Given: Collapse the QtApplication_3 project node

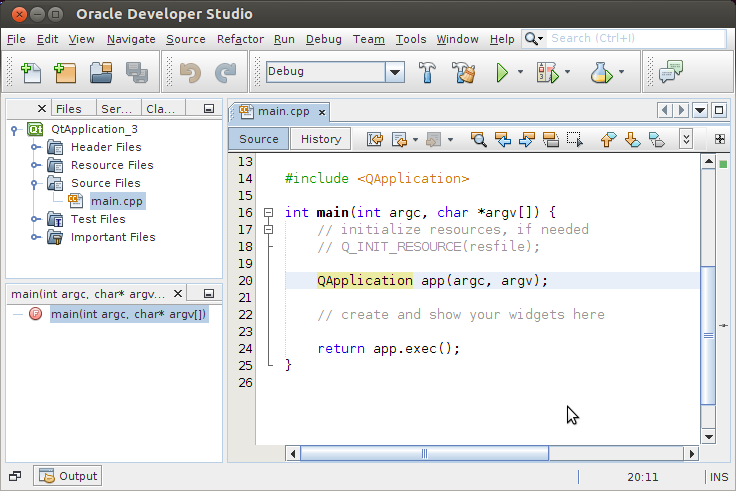Looking at the screenshot, I should [x=15, y=130].
